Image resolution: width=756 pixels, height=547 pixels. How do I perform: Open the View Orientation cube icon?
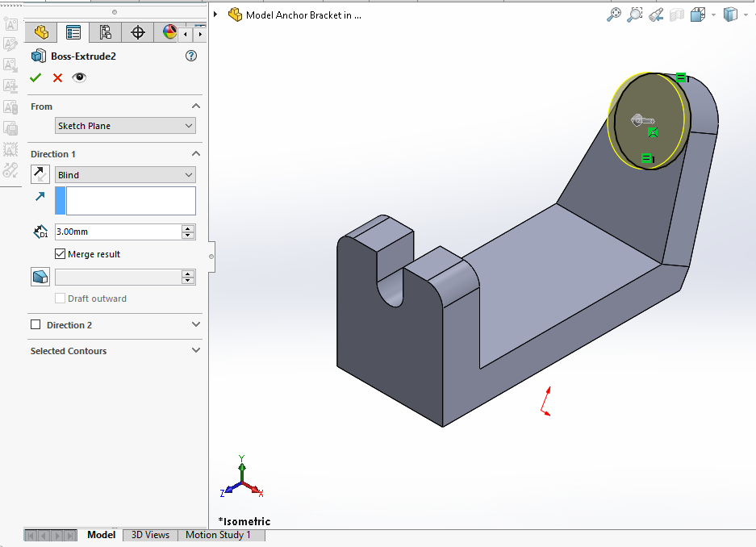(x=698, y=15)
